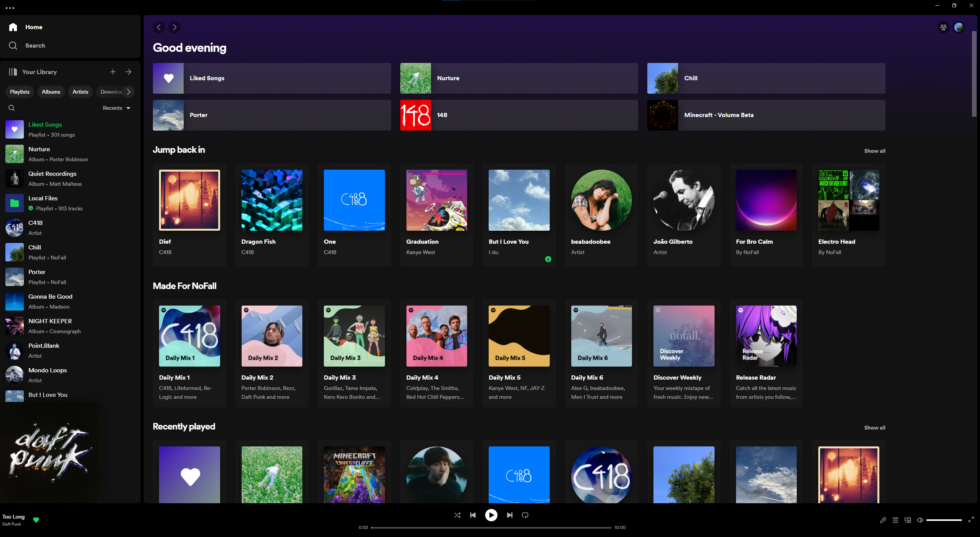Viewport: 980px width, 537px height.
Task: Select the Albums filter tab
Action: 51,92
